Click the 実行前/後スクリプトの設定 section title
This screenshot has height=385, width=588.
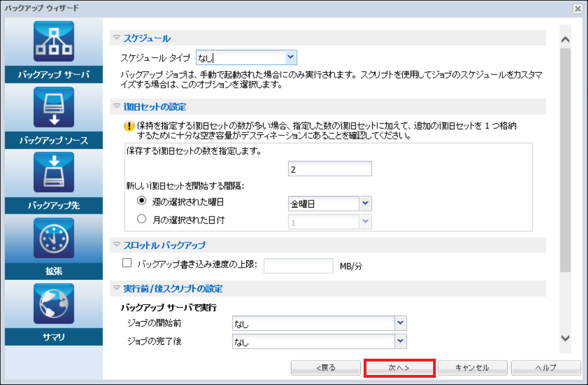pos(173,289)
